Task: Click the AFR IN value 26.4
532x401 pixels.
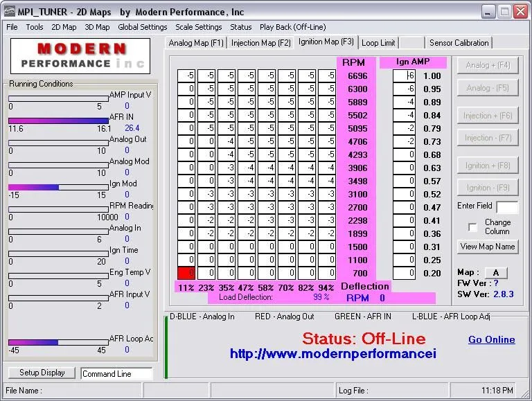Action: 132,128
